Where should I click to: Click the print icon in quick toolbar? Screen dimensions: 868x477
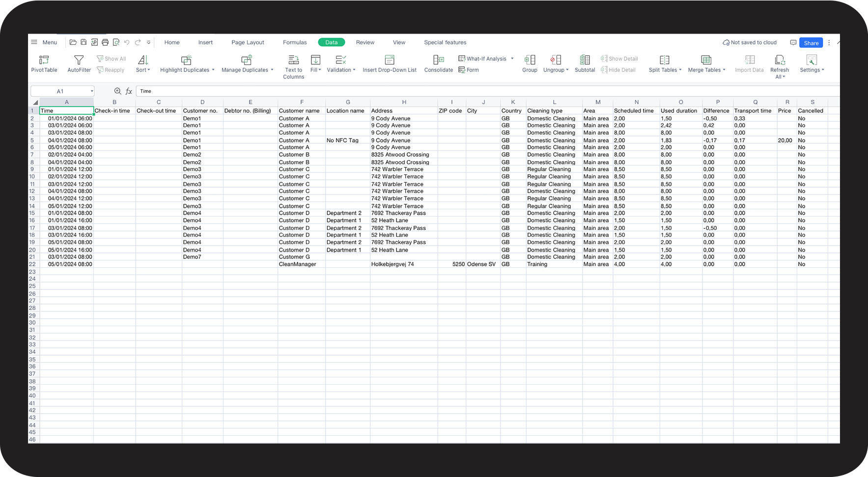click(x=105, y=42)
